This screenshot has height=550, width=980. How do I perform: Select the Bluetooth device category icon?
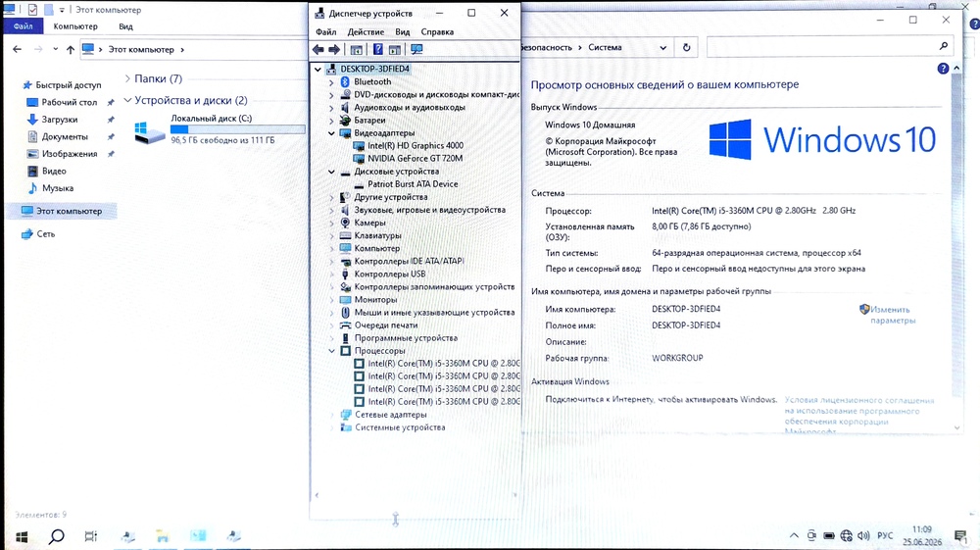point(345,82)
